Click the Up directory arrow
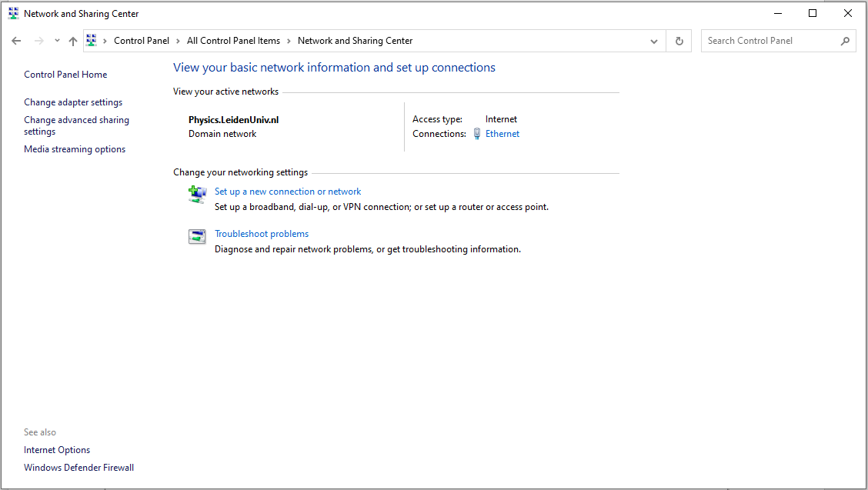The width and height of the screenshot is (868, 490). [73, 41]
